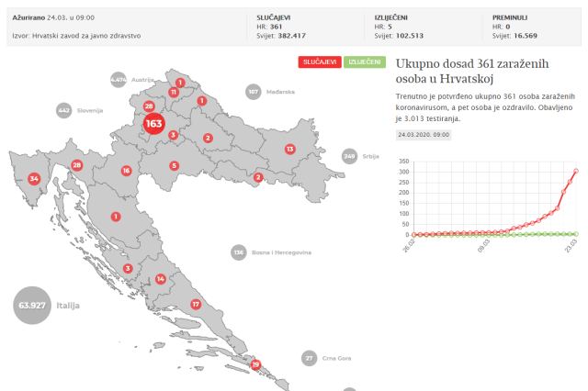The width and height of the screenshot is (588, 391).
Task: Click the gray Mađarska bubble
Action: pos(254,92)
